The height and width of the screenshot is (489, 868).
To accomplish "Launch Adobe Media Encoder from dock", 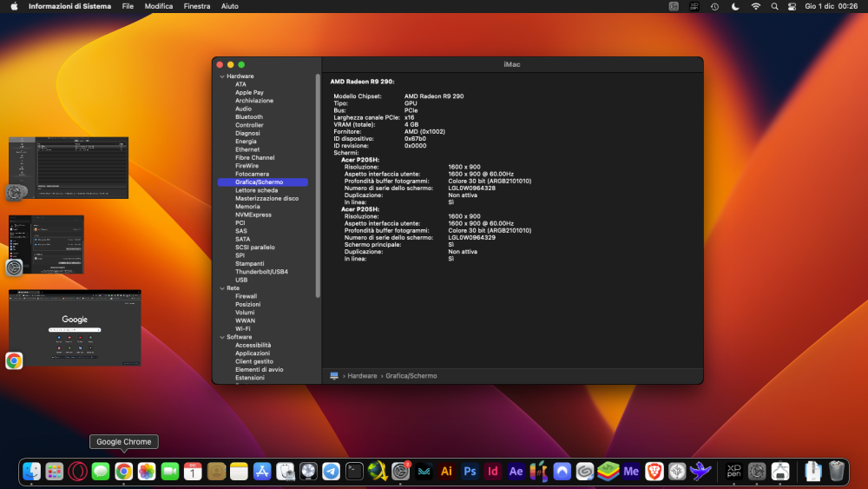I will point(631,472).
